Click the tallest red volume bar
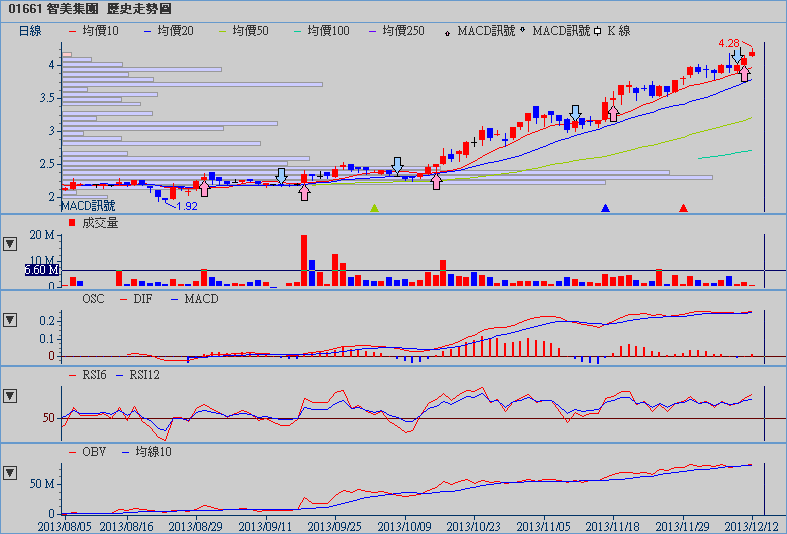This screenshot has height=534, width=787. coord(303,260)
